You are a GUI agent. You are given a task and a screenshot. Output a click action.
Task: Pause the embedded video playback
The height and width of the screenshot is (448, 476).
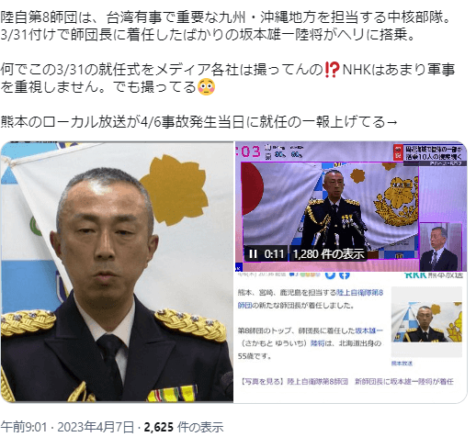pos(253,253)
